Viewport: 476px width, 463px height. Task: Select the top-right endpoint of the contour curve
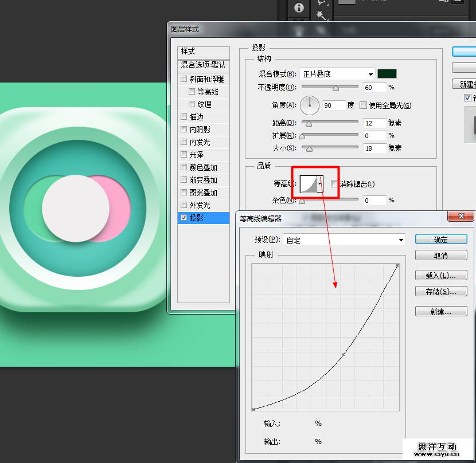pos(397,266)
